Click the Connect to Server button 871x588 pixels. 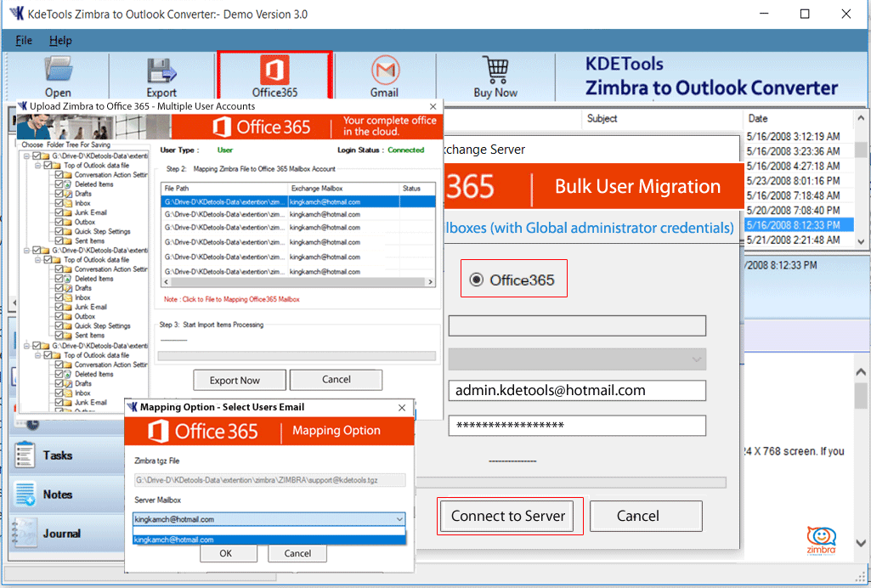click(507, 516)
